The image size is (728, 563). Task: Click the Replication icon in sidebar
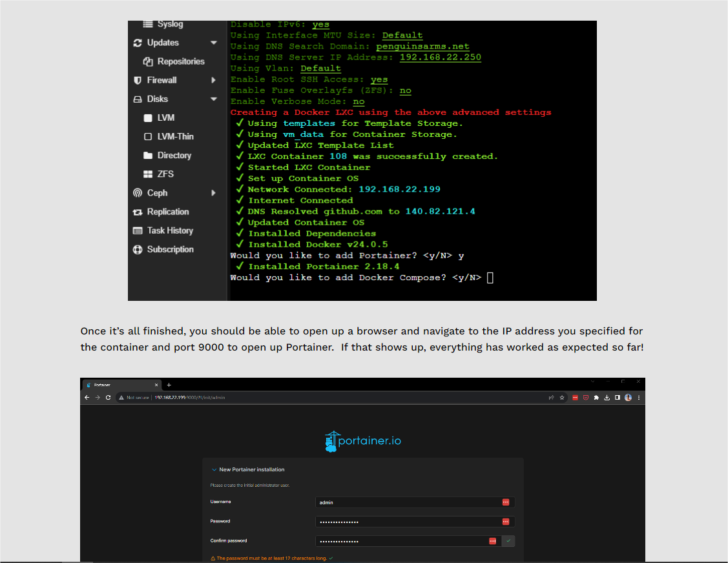(138, 212)
